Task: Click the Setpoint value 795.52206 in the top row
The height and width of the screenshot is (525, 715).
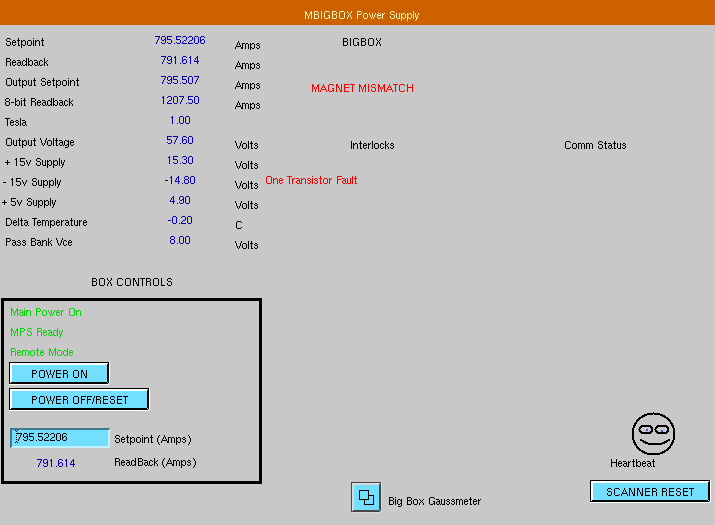Action: 180,40
